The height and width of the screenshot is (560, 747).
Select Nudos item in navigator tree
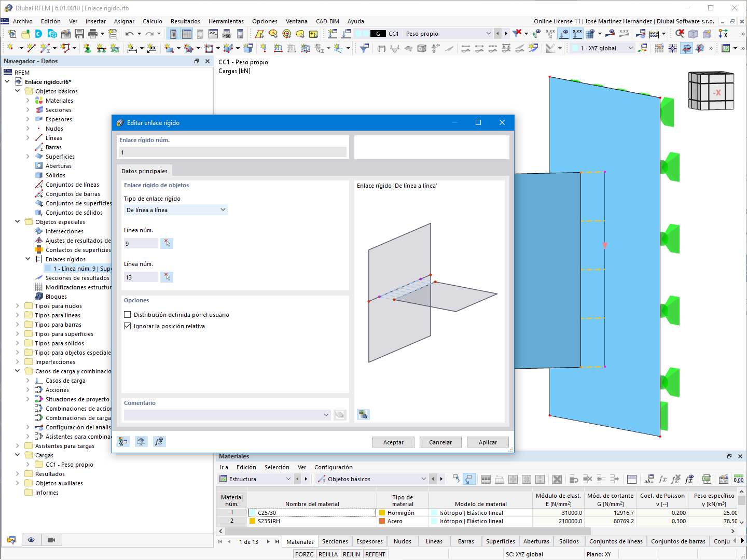tap(54, 129)
